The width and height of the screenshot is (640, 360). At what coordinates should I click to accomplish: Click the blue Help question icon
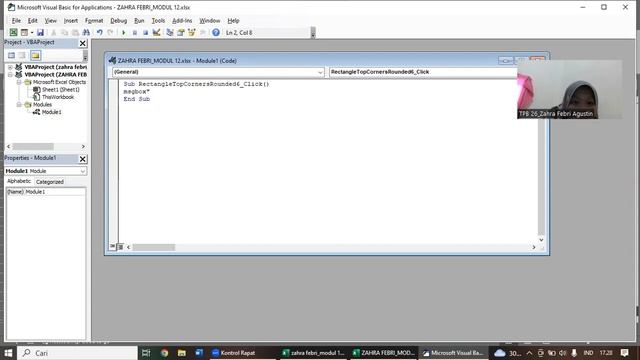coord(216,32)
